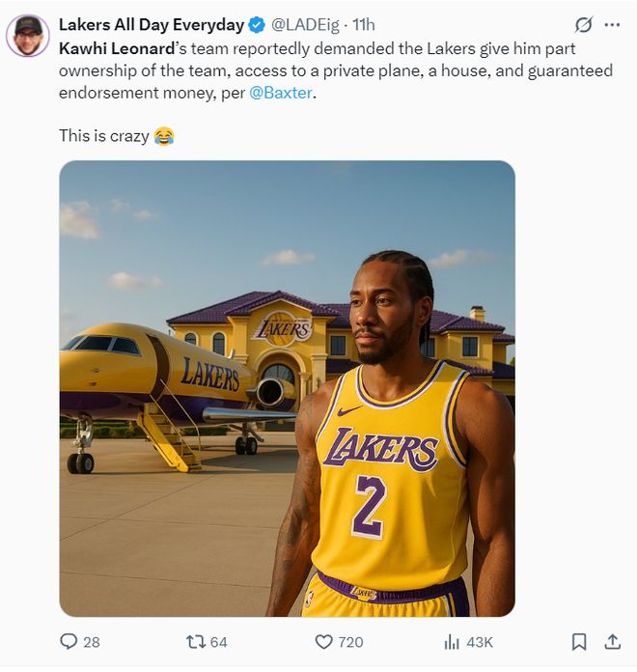Open the three-dot more options menu
The image size is (637, 672).
click(612, 25)
